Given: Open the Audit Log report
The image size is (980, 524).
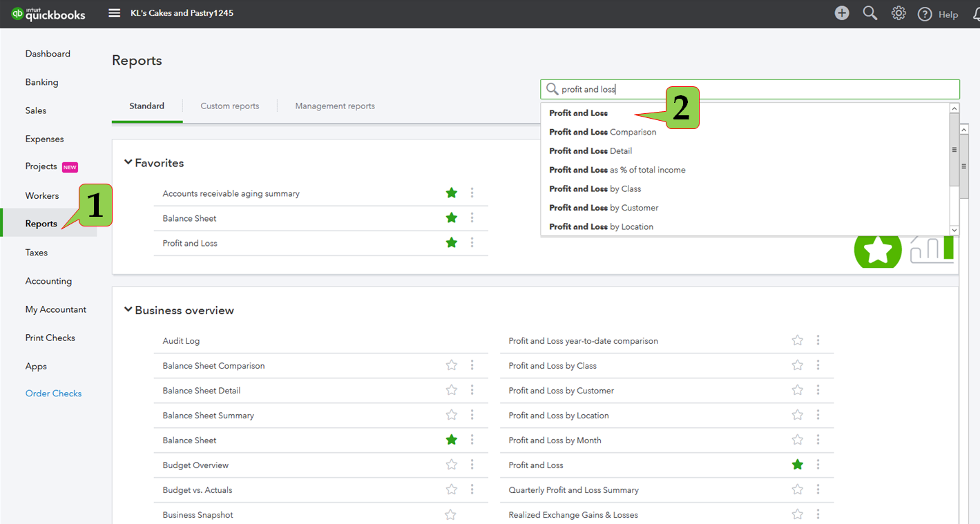Looking at the screenshot, I should pyautogui.click(x=181, y=341).
